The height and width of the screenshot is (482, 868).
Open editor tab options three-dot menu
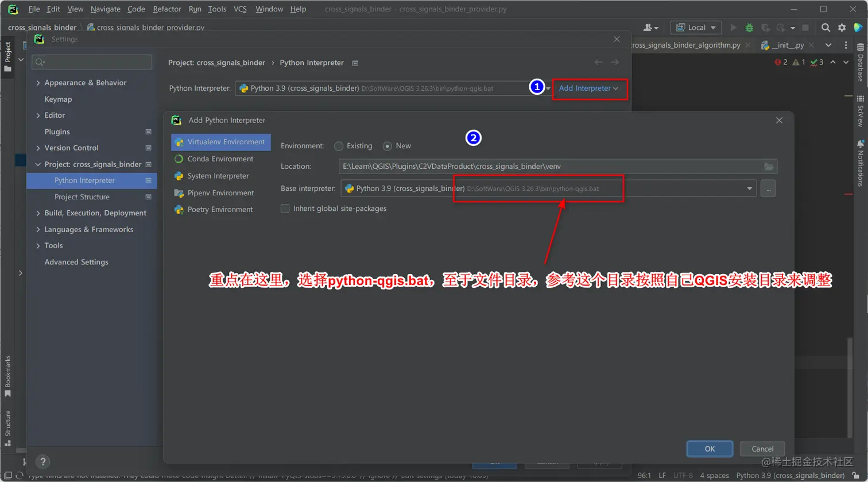846,45
